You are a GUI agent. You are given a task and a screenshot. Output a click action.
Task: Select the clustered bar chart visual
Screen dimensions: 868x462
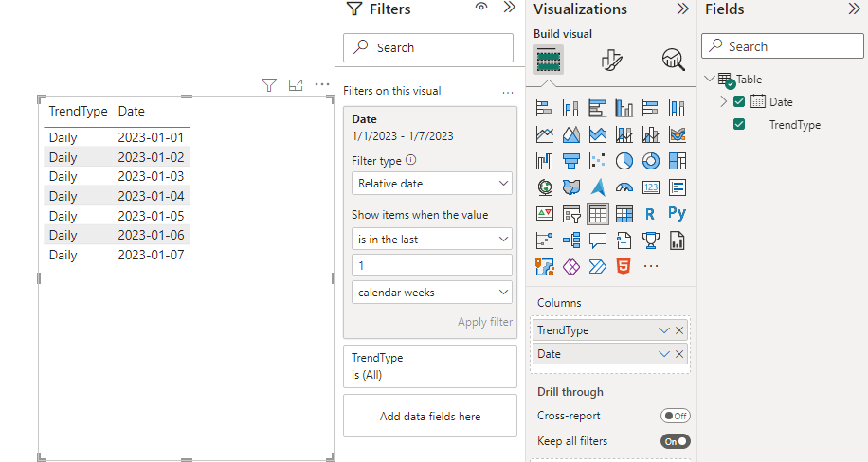click(x=597, y=109)
